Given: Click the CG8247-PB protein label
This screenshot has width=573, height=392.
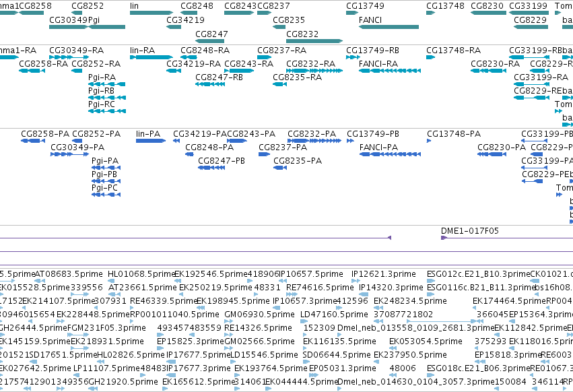Looking at the screenshot, I should pos(222,161).
